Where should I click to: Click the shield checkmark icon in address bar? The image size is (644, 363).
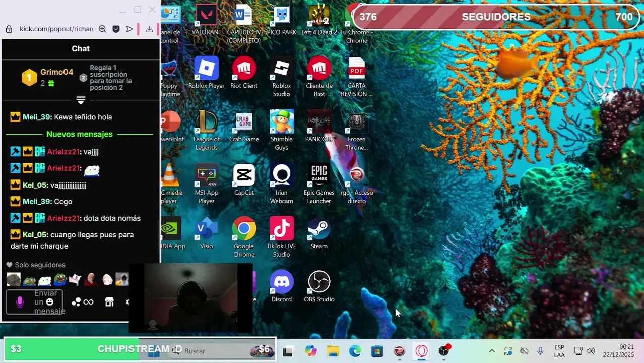point(116,29)
